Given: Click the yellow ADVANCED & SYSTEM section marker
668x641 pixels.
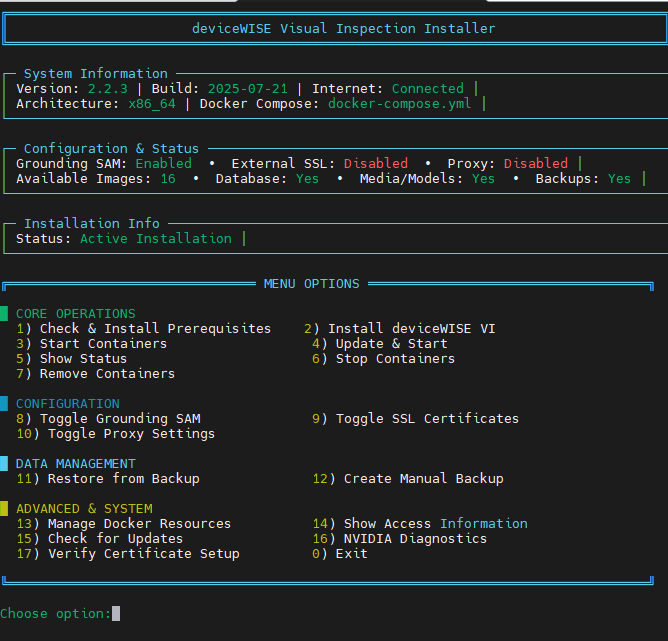Looking at the screenshot, I should coord(4,509).
